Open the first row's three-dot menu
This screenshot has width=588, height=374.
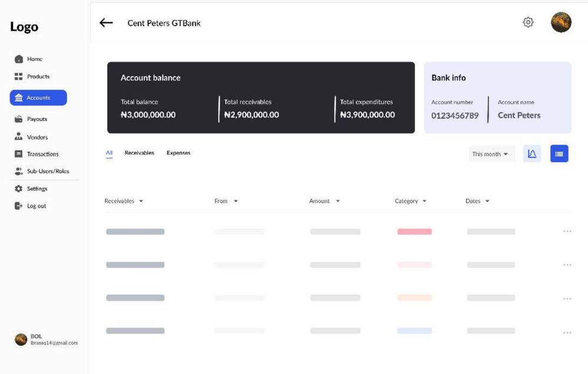point(567,232)
